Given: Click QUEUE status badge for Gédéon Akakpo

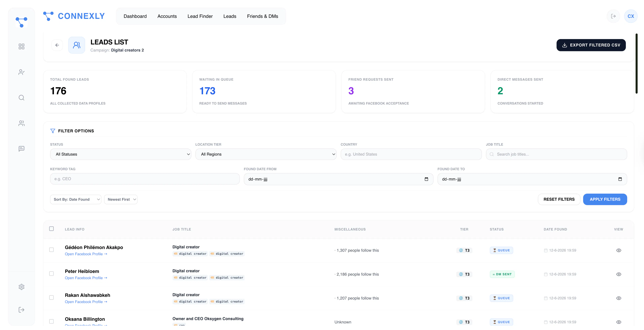Looking at the screenshot, I should coord(502,250).
